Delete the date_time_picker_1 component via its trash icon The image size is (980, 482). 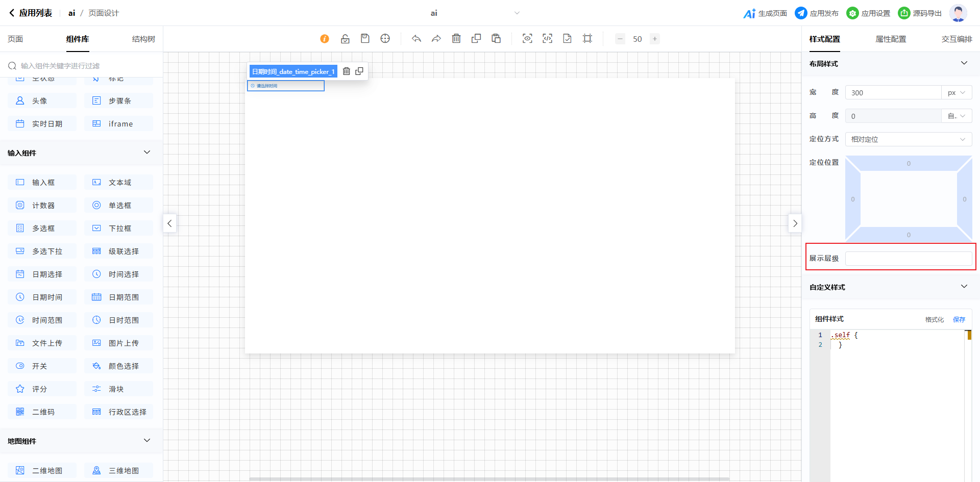click(347, 71)
